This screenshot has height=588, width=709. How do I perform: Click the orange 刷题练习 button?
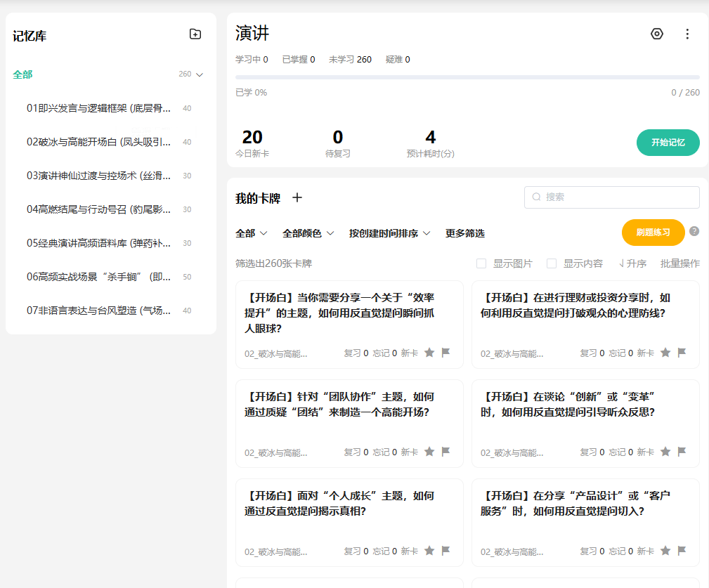[x=653, y=233]
